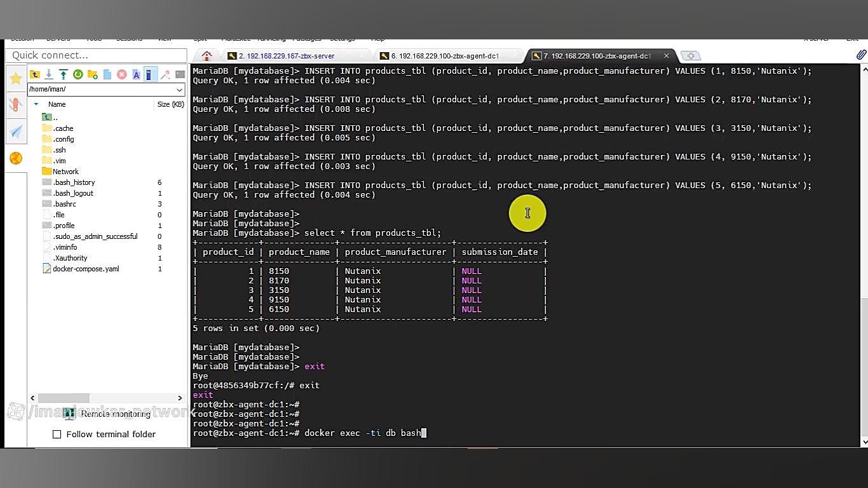Click the red delete icon in SFTP toolbar
The height and width of the screenshot is (488, 868).
pyautogui.click(x=122, y=74)
